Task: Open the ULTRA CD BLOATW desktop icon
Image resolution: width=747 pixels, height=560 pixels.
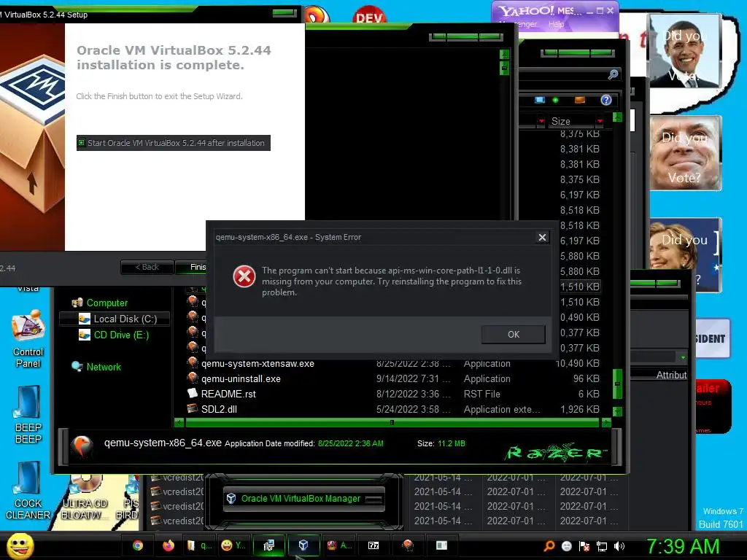Action: tap(85, 497)
